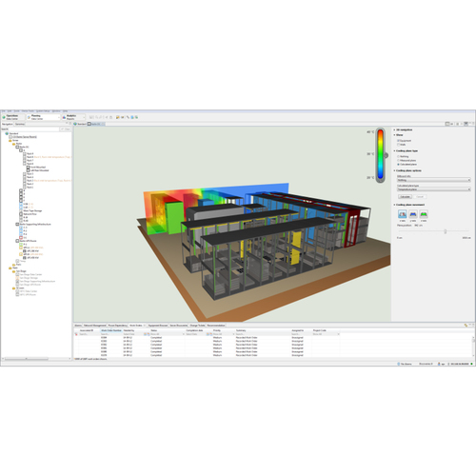Select the Calculated plane radio button

point(398,165)
